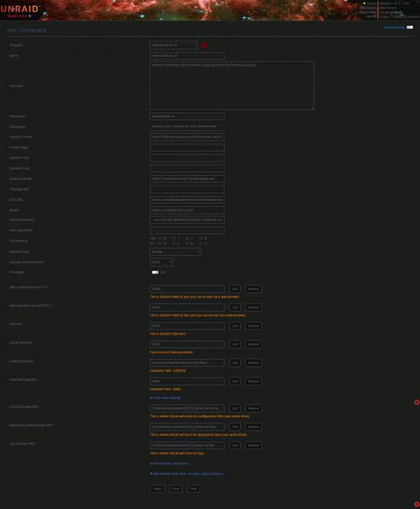This screenshot has width=420, height=509.
Task: Click the empty Donation Text field
Action: click(x=187, y=158)
